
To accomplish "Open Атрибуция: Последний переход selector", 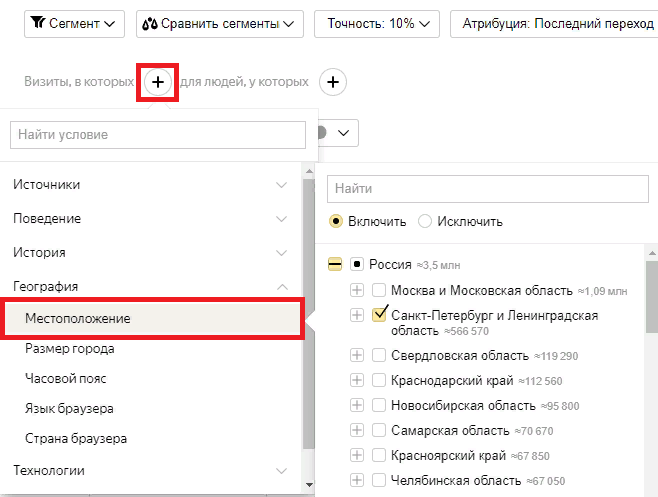I will (554, 24).
